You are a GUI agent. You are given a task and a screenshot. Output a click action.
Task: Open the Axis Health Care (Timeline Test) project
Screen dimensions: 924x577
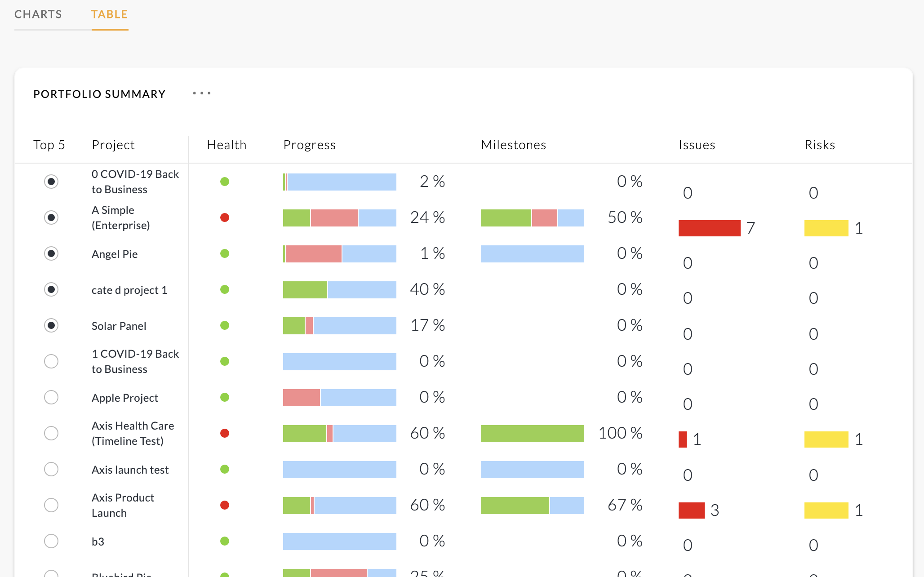pos(133,433)
